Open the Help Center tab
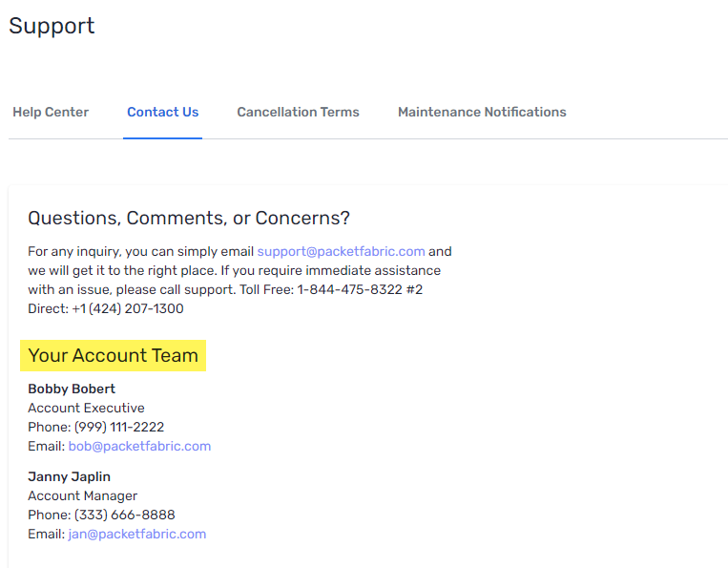Screen dimensions: 728x568 point(51,112)
